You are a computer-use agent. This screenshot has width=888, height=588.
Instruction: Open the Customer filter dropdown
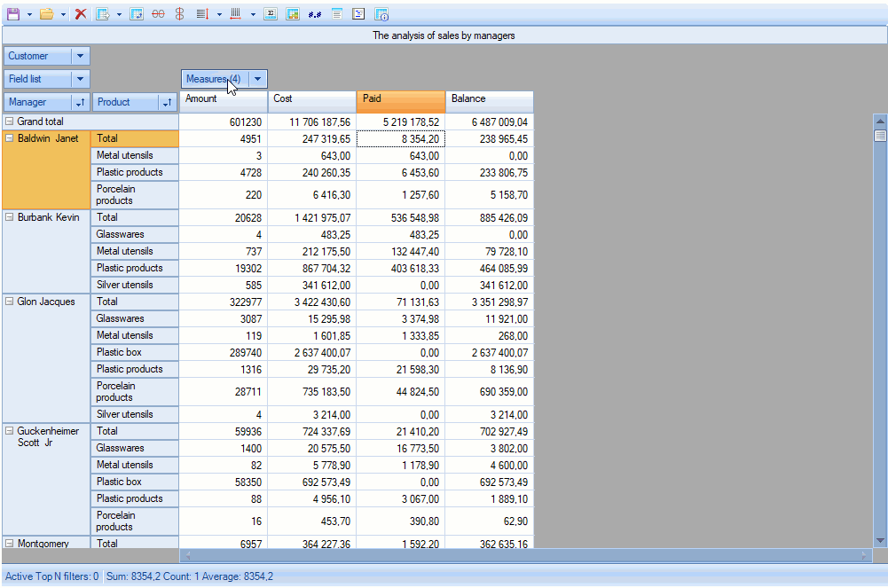tap(80, 56)
